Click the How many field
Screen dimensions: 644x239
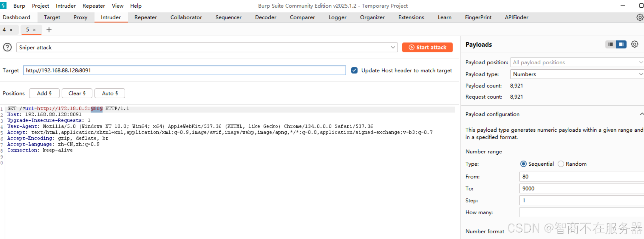click(x=582, y=212)
